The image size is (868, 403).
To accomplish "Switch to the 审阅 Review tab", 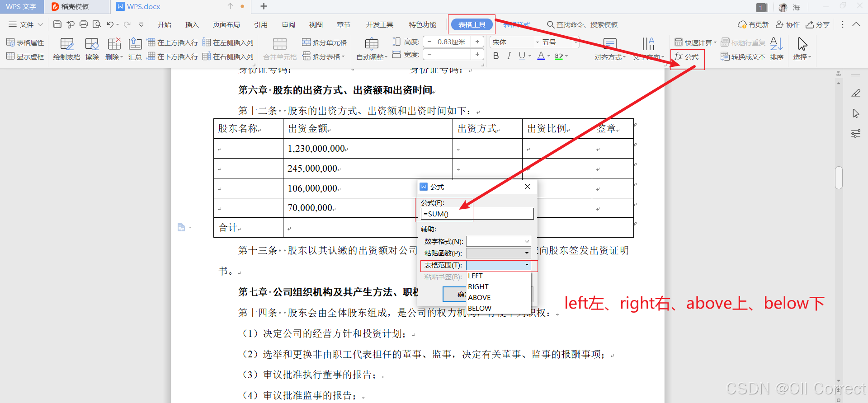I will (288, 24).
